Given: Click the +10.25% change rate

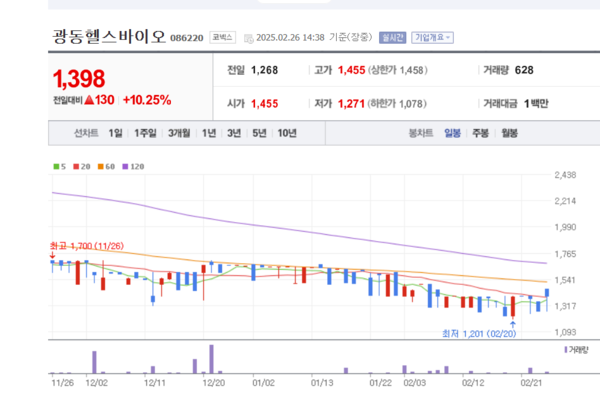Looking at the screenshot, I should [147, 100].
